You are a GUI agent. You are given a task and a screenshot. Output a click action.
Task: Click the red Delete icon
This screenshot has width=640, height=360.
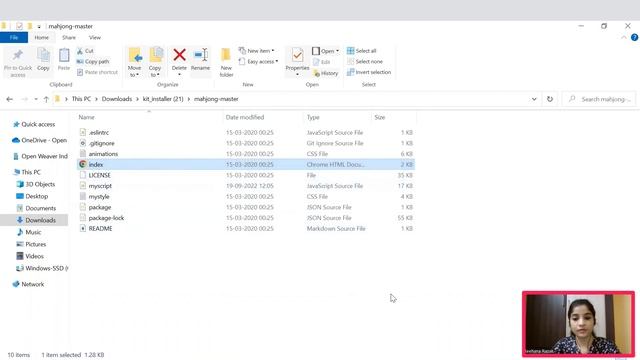[179, 55]
